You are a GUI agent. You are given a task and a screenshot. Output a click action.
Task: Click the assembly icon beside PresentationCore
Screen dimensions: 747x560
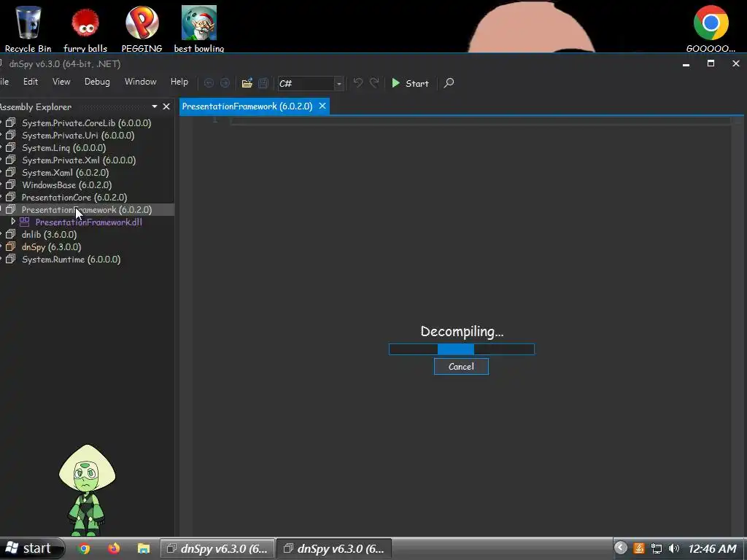click(10, 197)
